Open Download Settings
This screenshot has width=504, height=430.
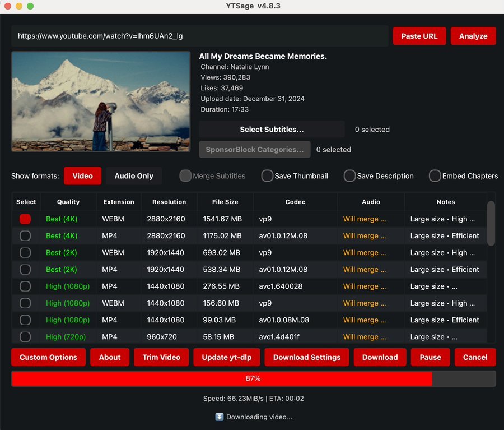point(306,357)
